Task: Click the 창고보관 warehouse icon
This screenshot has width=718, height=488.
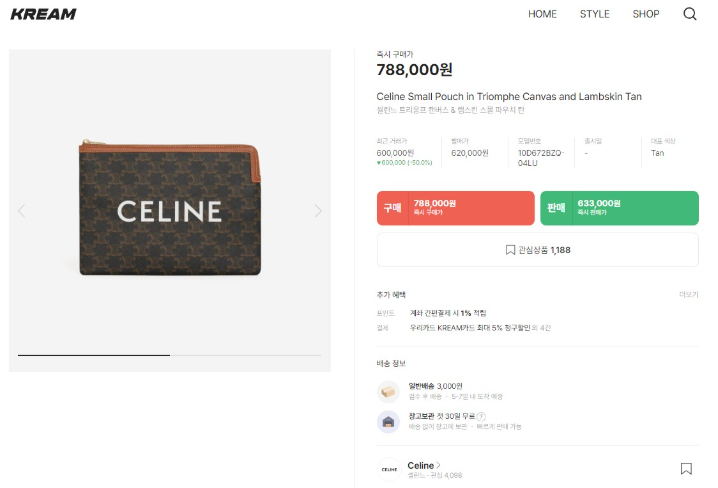Action: (388, 421)
